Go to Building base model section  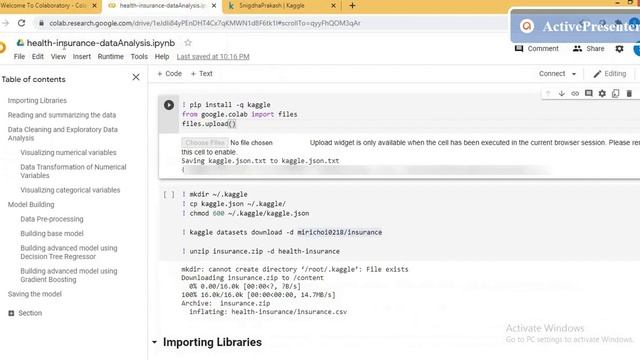tap(52, 233)
